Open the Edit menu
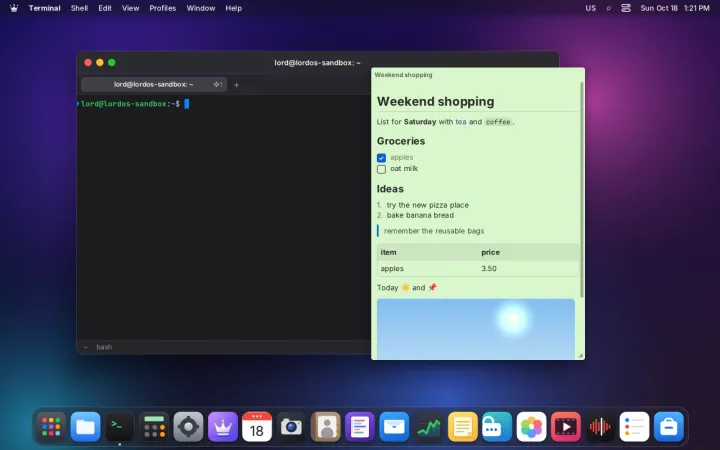 105,8
